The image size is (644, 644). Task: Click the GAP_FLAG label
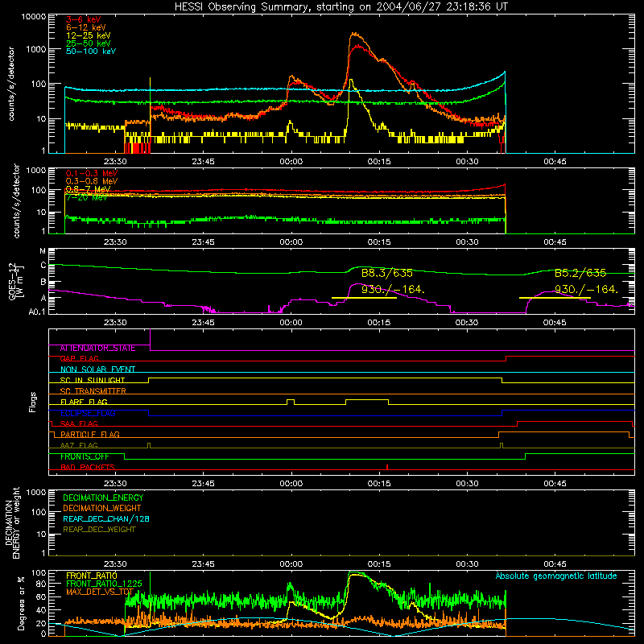tap(79, 359)
